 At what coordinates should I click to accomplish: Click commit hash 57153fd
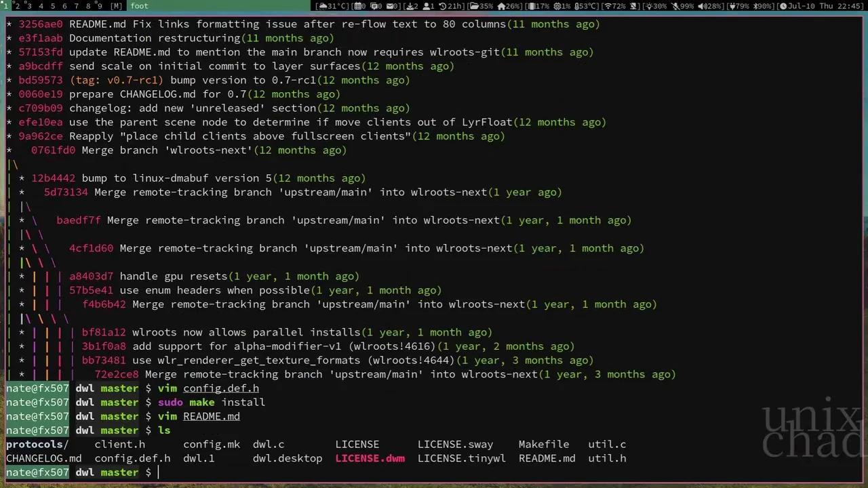(40, 52)
